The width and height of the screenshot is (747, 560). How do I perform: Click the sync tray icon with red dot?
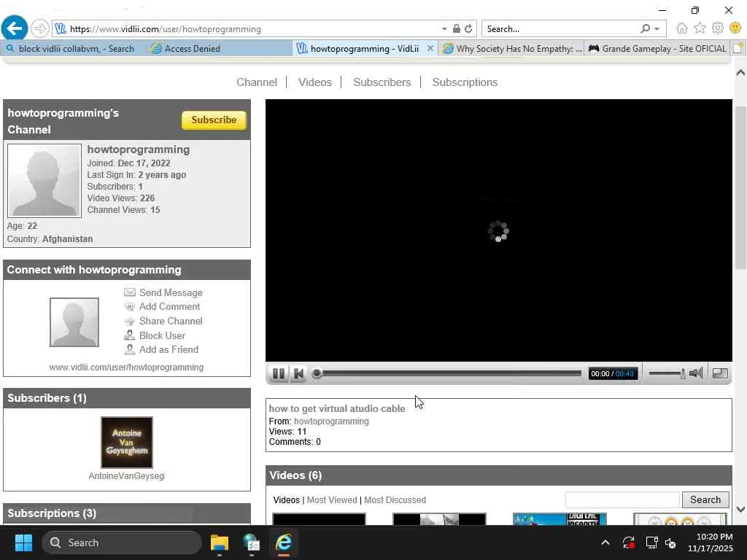[628, 542]
